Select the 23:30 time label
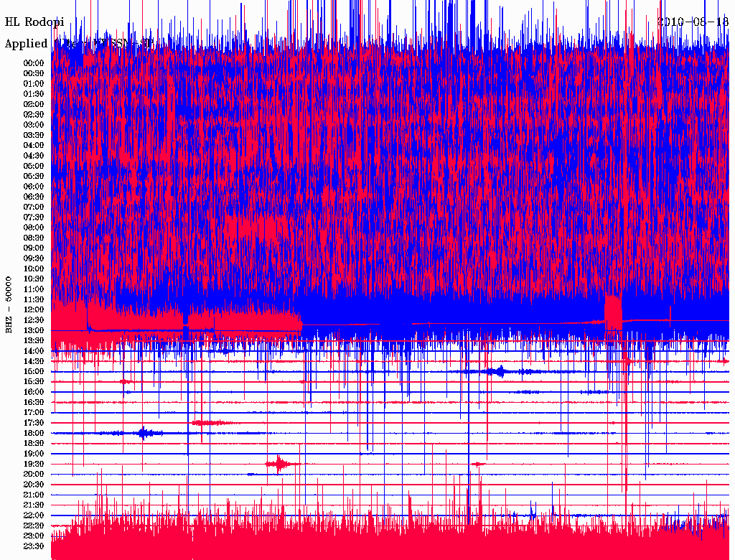Image resolution: width=735 pixels, height=560 pixels. click(33, 547)
